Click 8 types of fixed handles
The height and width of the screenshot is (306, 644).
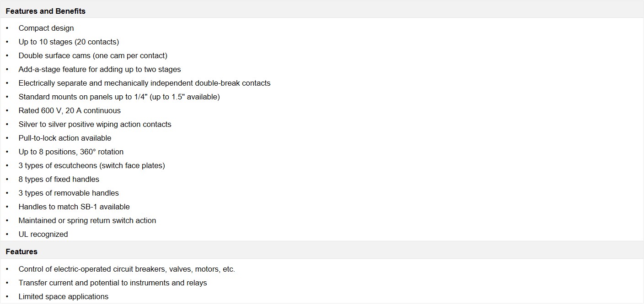click(59, 179)
